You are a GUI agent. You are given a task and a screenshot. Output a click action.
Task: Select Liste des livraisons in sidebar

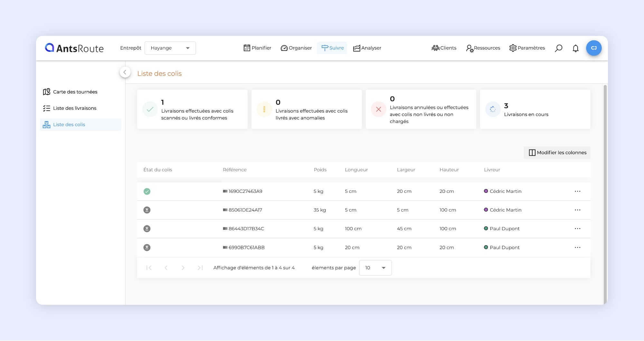pyautogui.click(x=75, y=108)
